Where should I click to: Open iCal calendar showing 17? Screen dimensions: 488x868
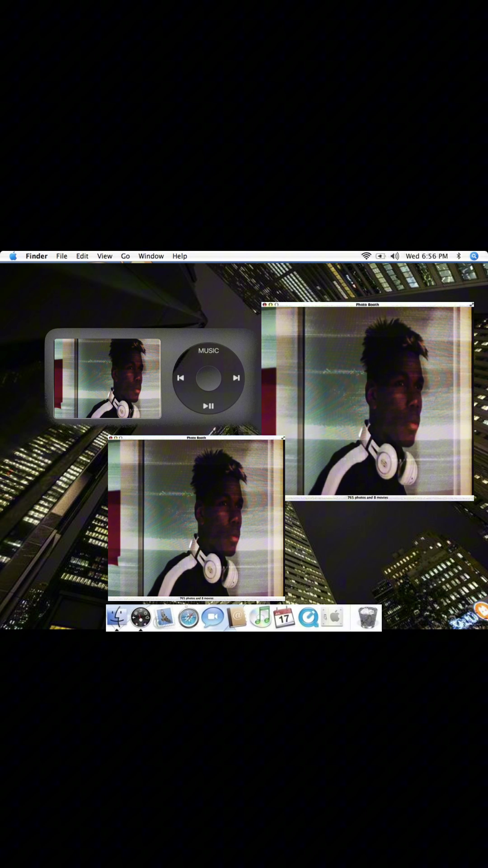coord(284,617)
